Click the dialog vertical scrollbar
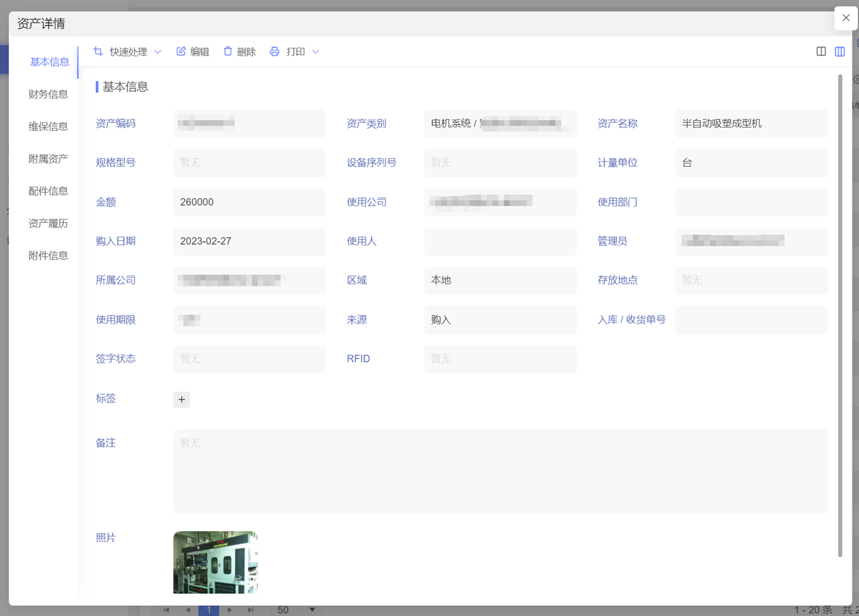This screenshot has height=616, width=859. pyautogui.click(x=840, y=316)
